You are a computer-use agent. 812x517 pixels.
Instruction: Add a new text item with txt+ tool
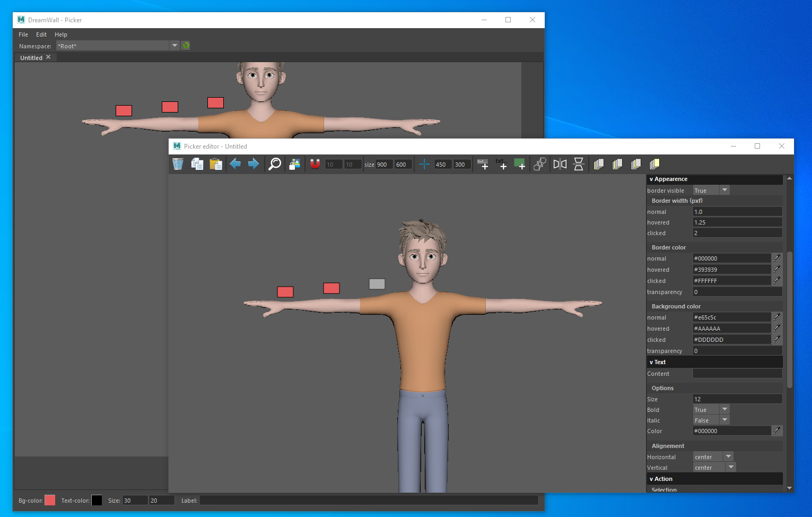click(x=501, y=164)
